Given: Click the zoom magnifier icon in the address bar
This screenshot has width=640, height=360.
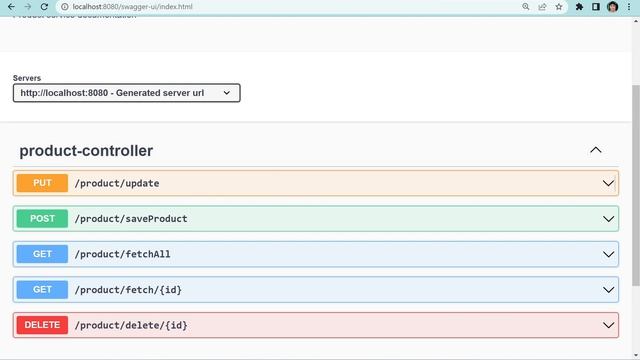Looking at the screenshot, I should coord(526,7).
